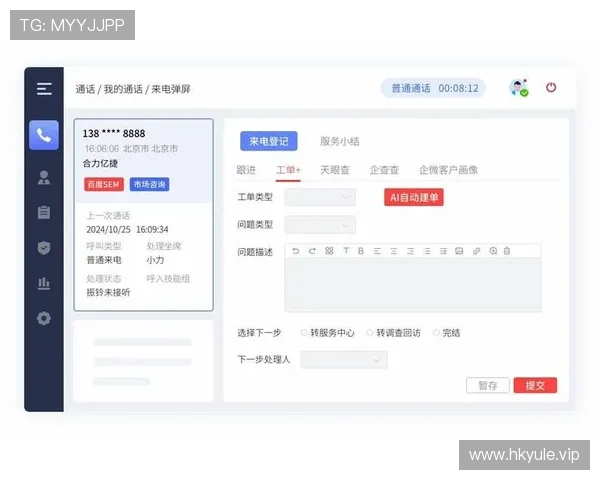600x480 pixels.
Task: Click redo in the description editor
Action: tap(312, 251)
